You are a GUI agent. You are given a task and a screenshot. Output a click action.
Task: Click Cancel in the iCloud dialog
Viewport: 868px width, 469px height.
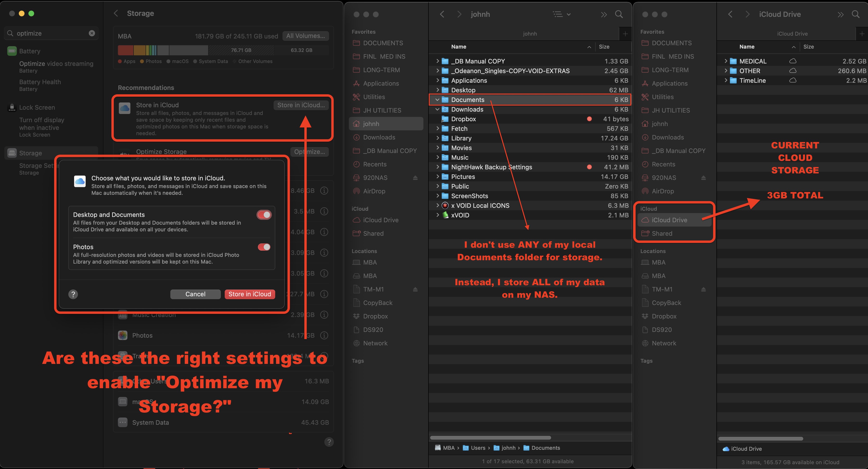pos(195,294)
